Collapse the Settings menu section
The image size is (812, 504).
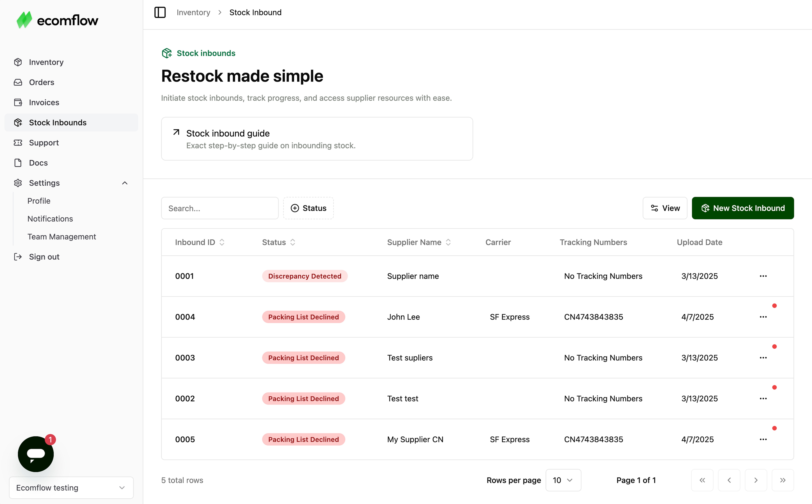(x=125, y=183)
